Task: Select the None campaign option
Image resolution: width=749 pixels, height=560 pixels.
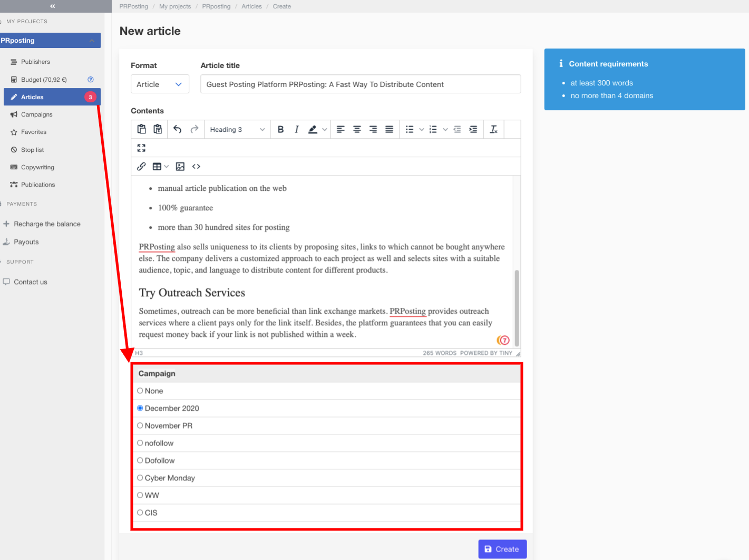Action: 140,391
